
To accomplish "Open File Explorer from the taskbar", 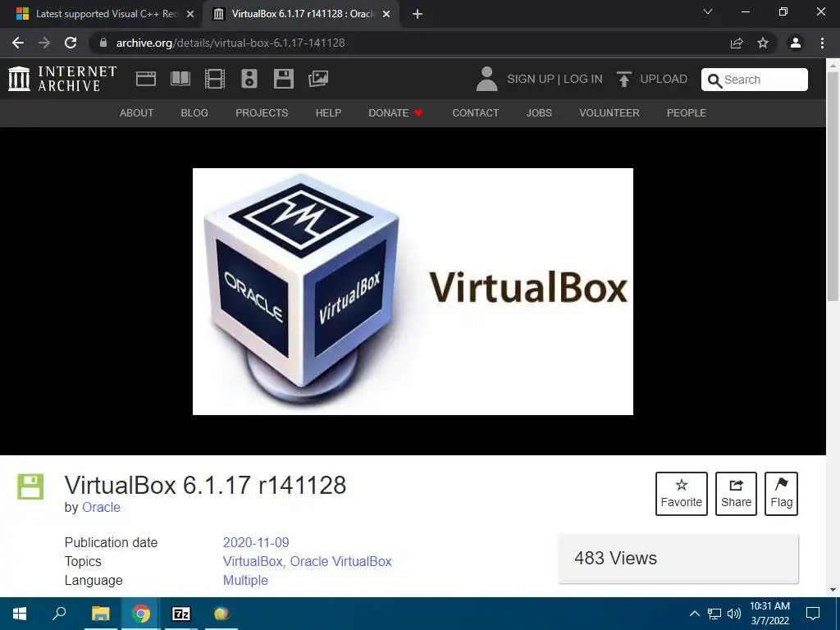I will [100, 614].
